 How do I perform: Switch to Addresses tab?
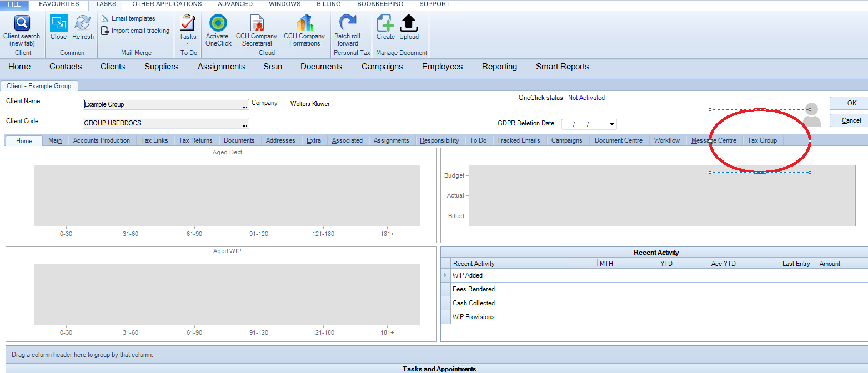point(280,140)
